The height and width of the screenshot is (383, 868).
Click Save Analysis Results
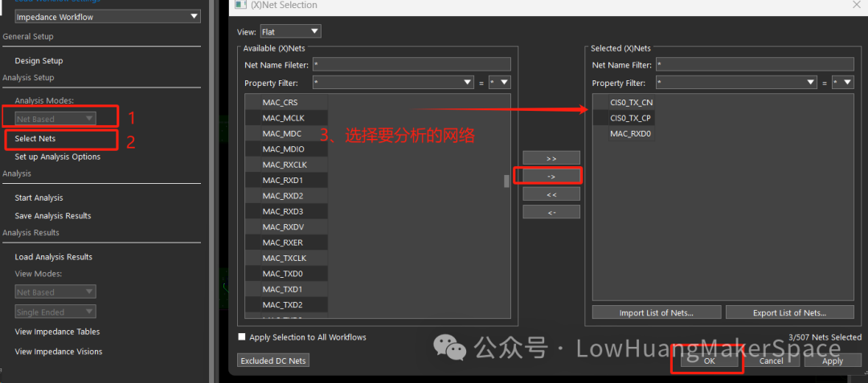click(52, 216)
